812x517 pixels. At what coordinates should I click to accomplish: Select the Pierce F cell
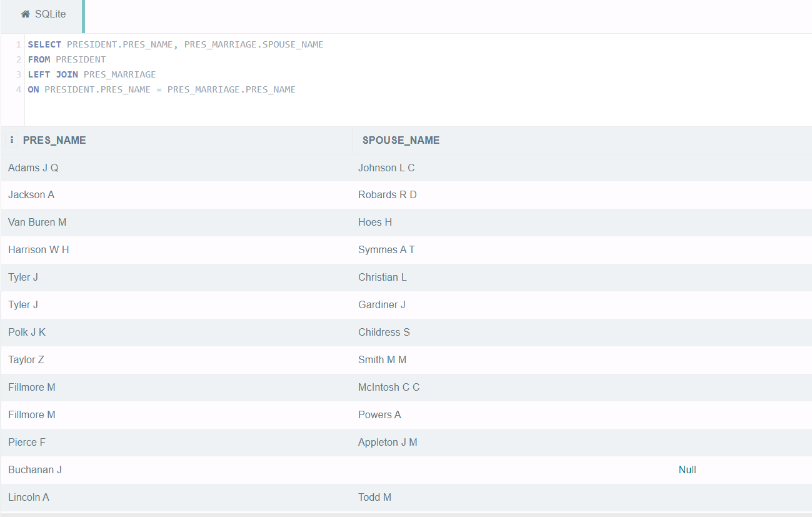tap(177, 443)
